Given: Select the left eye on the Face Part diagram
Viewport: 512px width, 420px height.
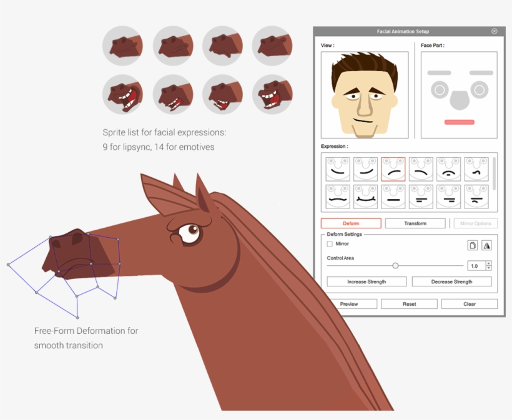Looking at the screenshot, I should point(439,89).
